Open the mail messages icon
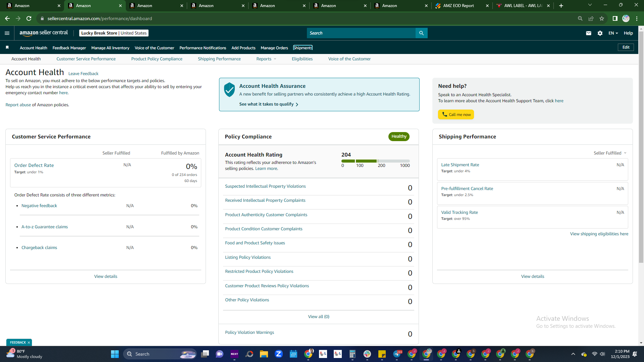The height and width of the screenshot is (362, 644). click(588, 33)
